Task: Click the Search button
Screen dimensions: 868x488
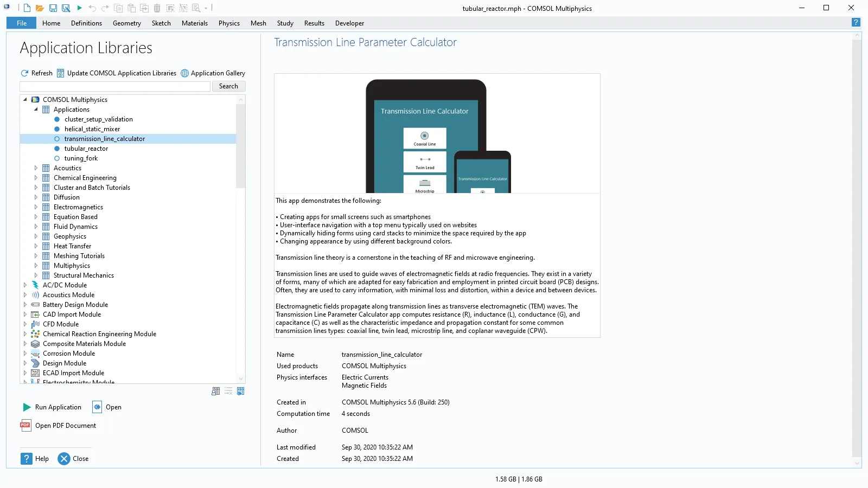Action: (228, 86)
